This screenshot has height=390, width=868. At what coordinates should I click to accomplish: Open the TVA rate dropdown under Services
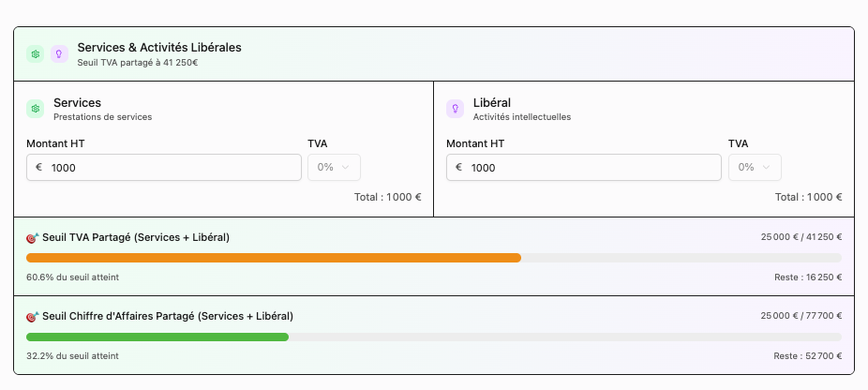click(334, 168)
